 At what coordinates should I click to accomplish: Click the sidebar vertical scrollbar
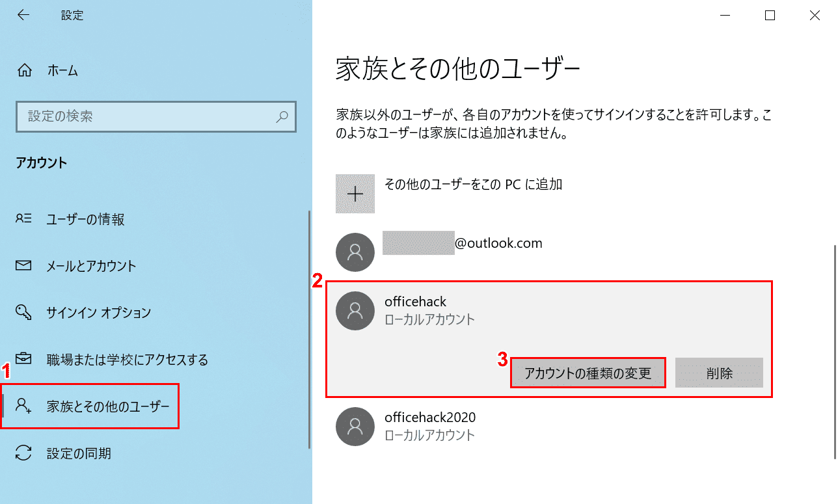point(310,329)
